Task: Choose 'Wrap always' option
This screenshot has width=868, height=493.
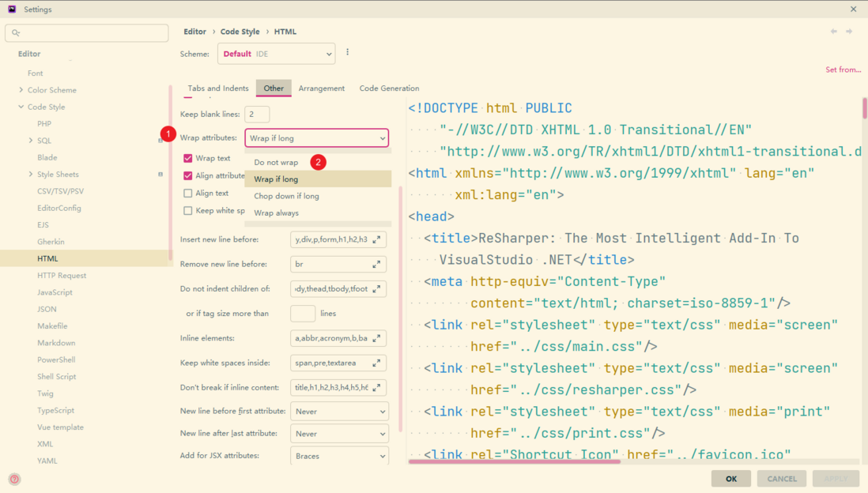Action: (x=318, y=213)
